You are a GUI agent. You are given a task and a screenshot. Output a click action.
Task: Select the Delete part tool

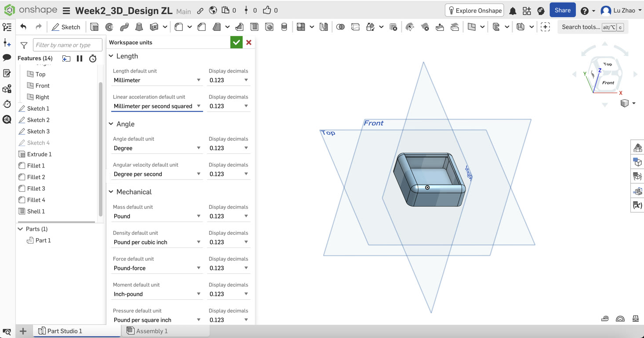coord(393,27)
